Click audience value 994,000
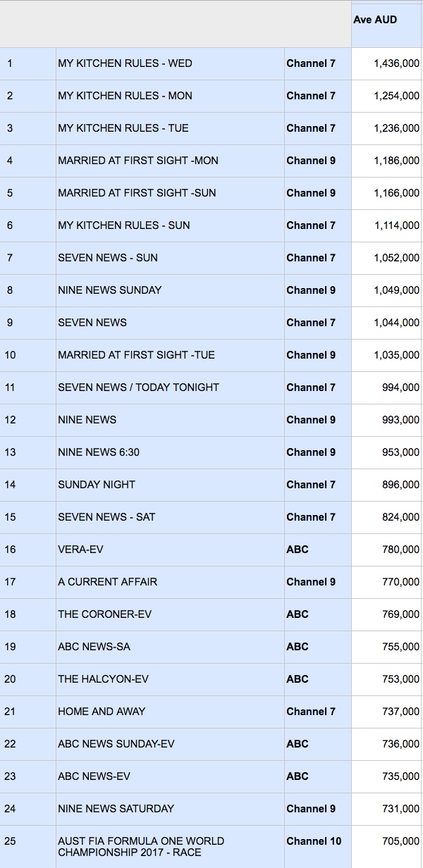 (386, 387)
